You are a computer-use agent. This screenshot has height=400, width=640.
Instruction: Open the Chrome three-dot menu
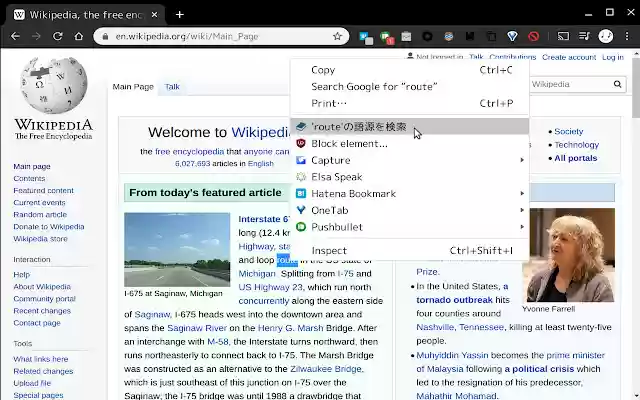pos(627,36)
